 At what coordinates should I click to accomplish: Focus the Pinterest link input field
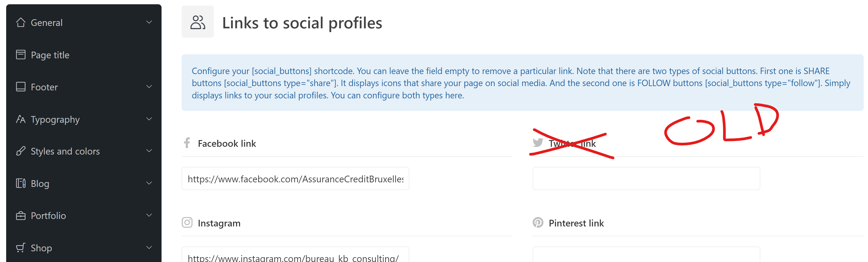coord(646,255)
